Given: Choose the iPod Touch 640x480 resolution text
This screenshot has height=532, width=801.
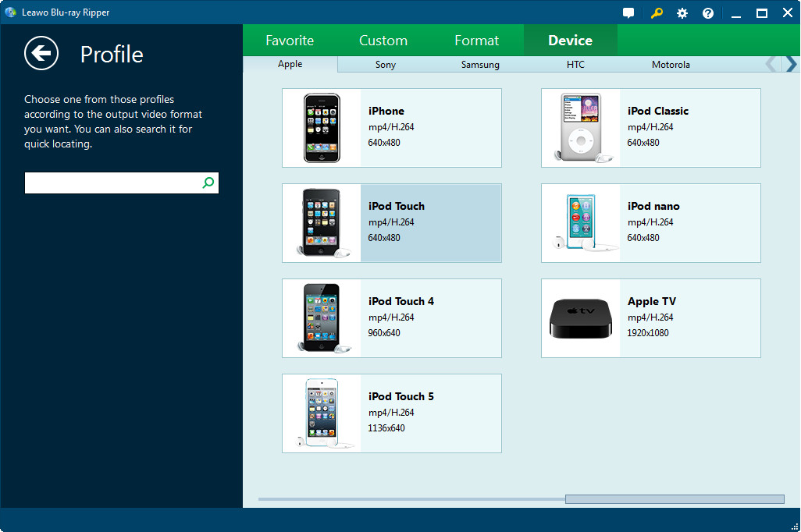Looking at the screenshot, I should click(x=384, y=237).
